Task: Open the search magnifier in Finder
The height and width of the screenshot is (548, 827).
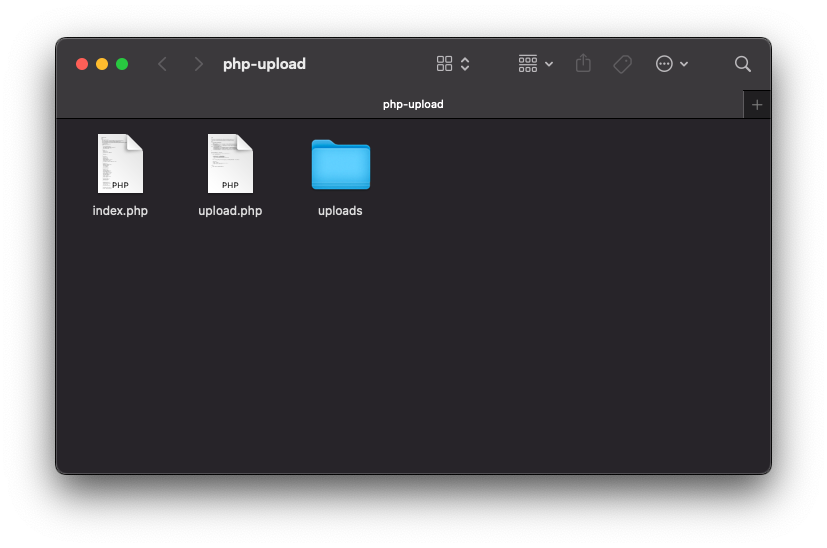Action: (x=742, y=64)
